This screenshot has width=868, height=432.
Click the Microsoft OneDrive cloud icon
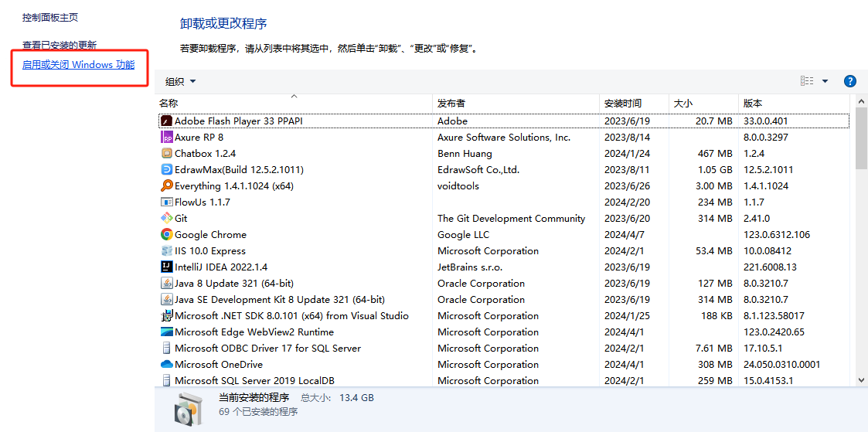[x=166, y=365]
